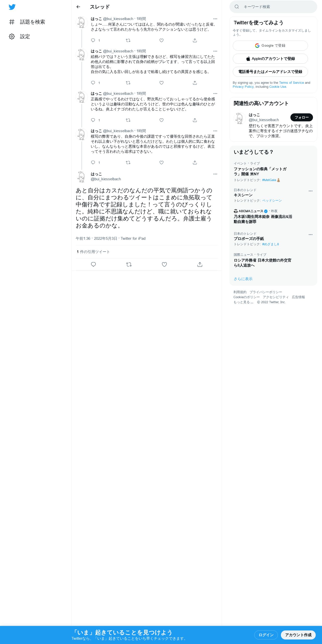This screenshot has width=322, height=644.
Task: Share the fourth tweet about 模写の弊害
Action: 195,163
